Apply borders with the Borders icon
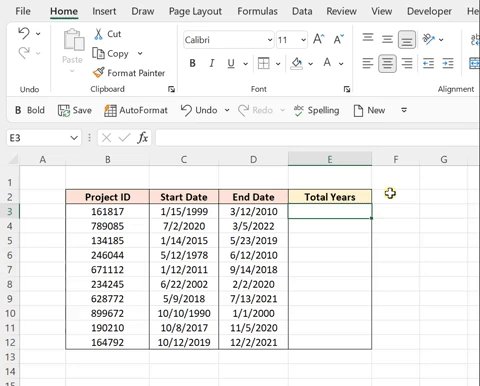The image size is (480, 386). 264,63
